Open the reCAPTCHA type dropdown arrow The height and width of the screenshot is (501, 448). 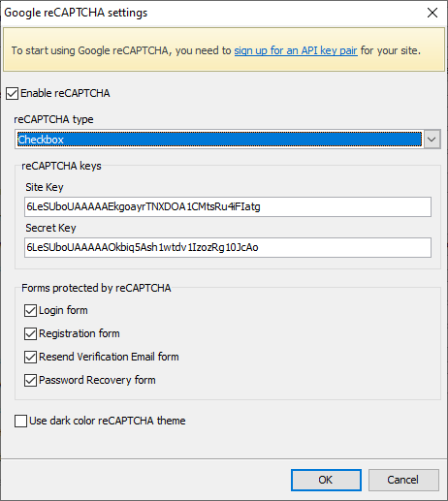432,140
